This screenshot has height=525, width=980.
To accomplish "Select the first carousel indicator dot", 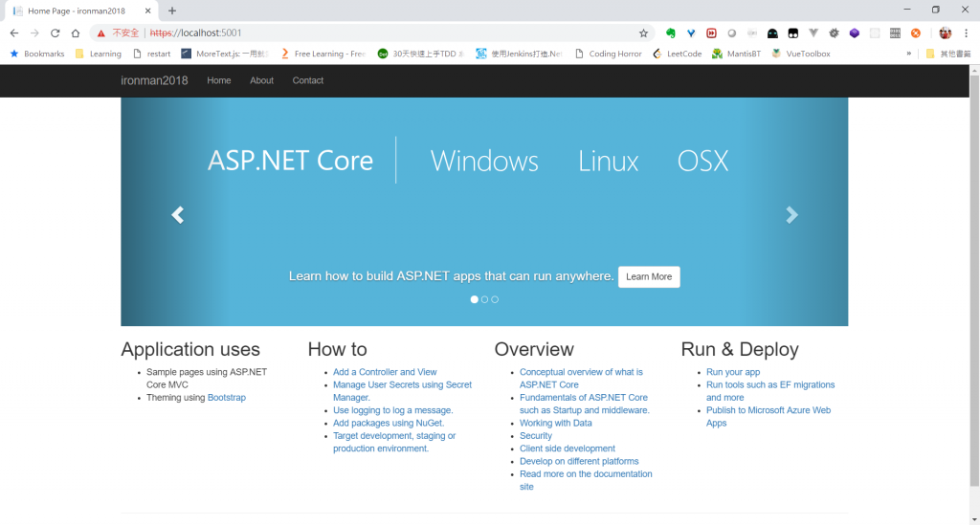I will pyautogui.click(x=475, y=299).
